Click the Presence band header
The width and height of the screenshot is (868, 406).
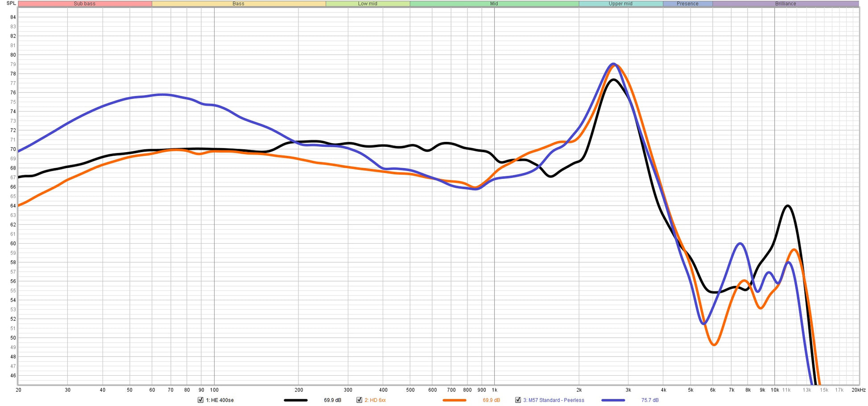click(x=688, y=4)
